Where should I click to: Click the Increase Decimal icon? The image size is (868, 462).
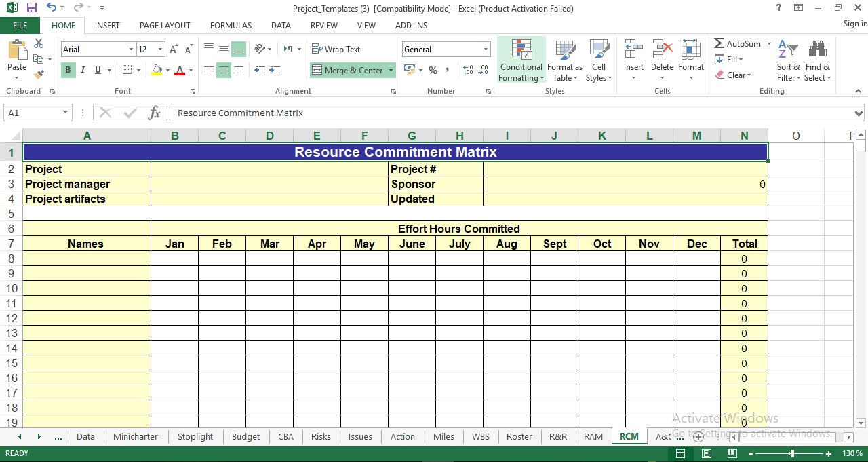coord(467,69)
